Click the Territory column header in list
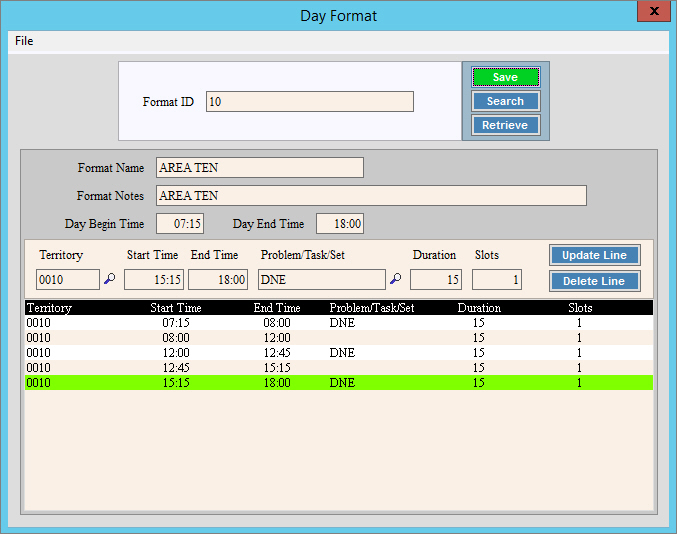The width and height of the screenshot is (677, 534). point(49,308)
